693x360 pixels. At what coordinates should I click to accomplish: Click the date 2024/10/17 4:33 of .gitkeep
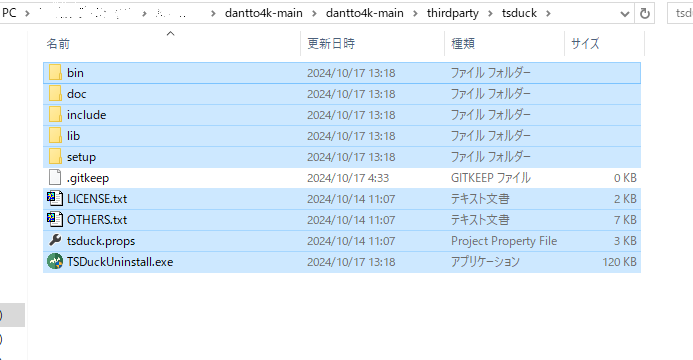pos(348,178)
